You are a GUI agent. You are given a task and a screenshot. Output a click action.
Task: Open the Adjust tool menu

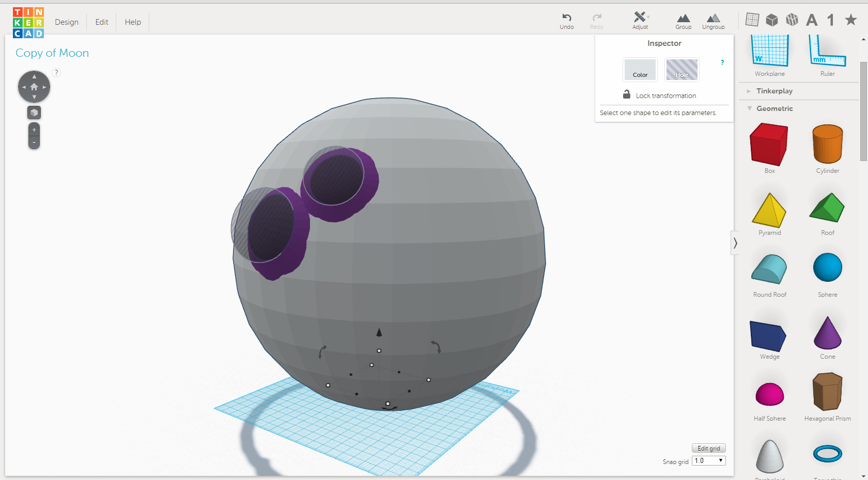(640, 21)
